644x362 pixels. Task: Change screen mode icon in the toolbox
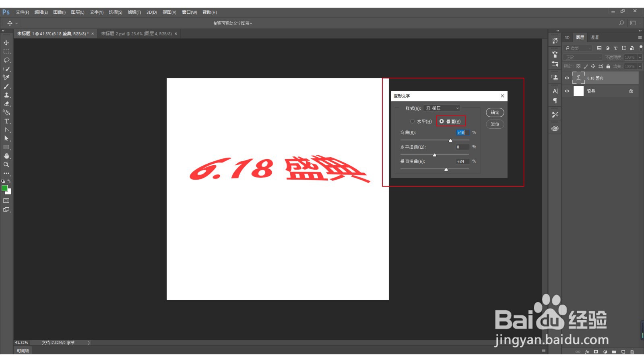pyautogui.click(x=6, y=210)
